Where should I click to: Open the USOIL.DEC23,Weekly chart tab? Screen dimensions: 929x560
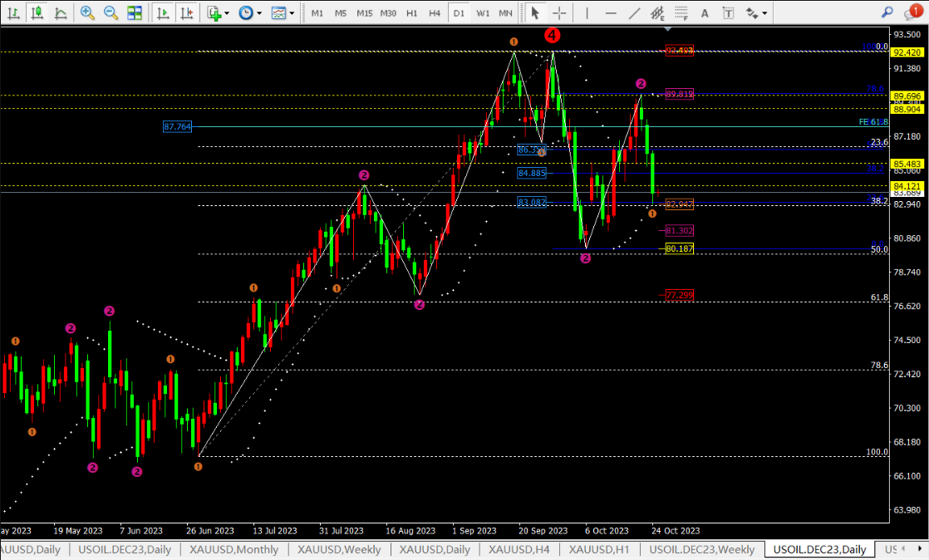[x=702, y=549]
